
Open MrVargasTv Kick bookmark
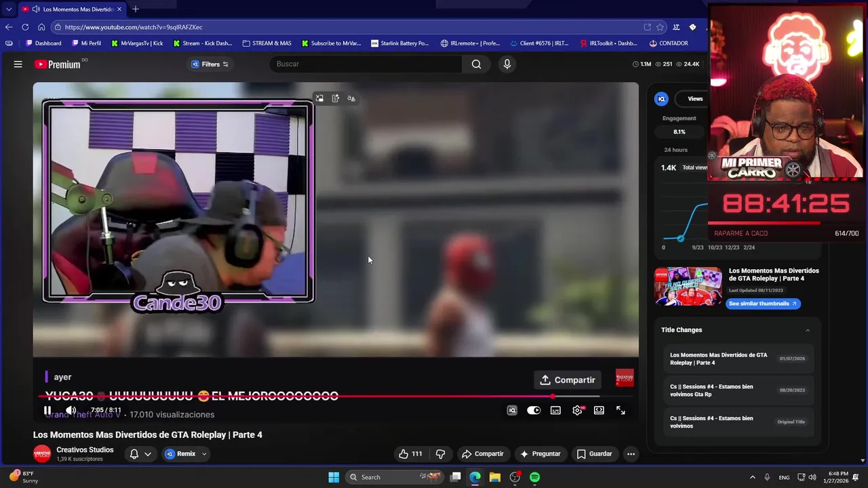[136, 43]
